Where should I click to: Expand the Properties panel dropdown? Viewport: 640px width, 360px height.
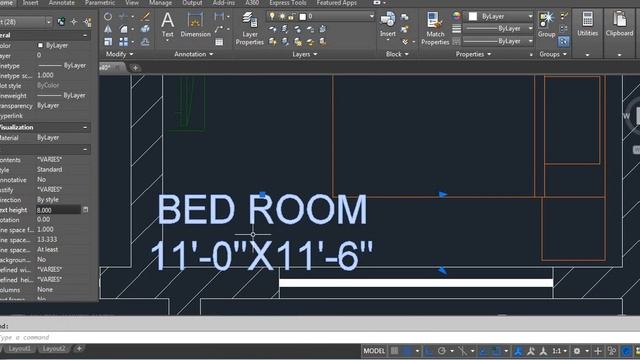[473, 54]
